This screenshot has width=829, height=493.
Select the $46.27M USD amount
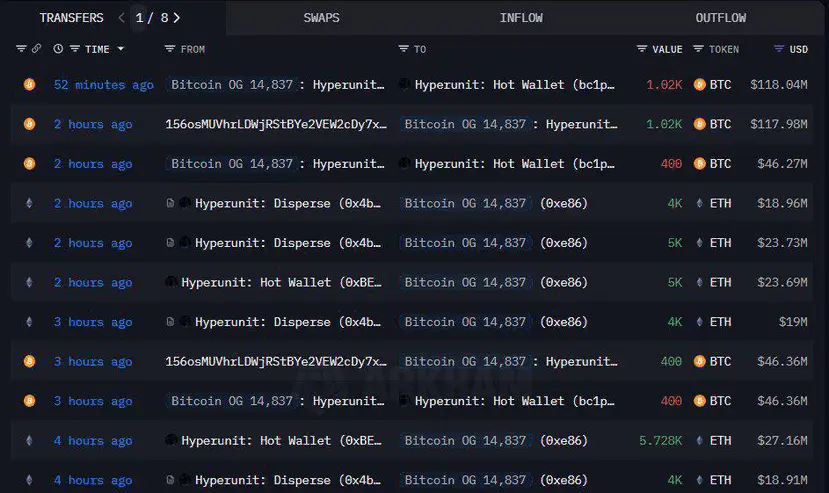click(x=782, y=164)
